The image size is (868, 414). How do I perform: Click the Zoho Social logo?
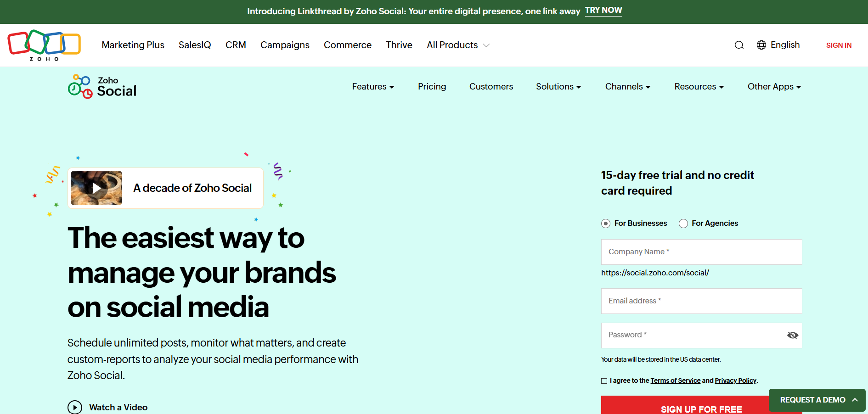pyautogui.click(x=102, y=86)
